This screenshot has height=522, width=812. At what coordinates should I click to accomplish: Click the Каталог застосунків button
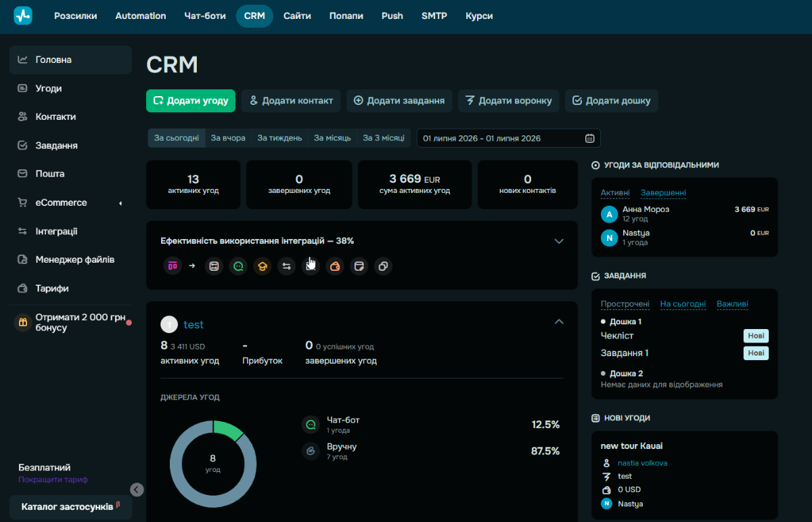[x=70, y=507]
